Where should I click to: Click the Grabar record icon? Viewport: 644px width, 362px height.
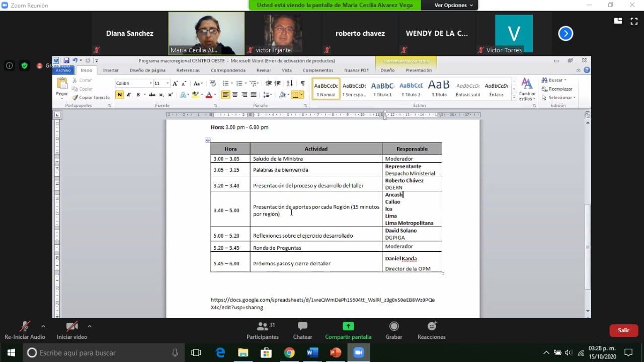point(394,327)
